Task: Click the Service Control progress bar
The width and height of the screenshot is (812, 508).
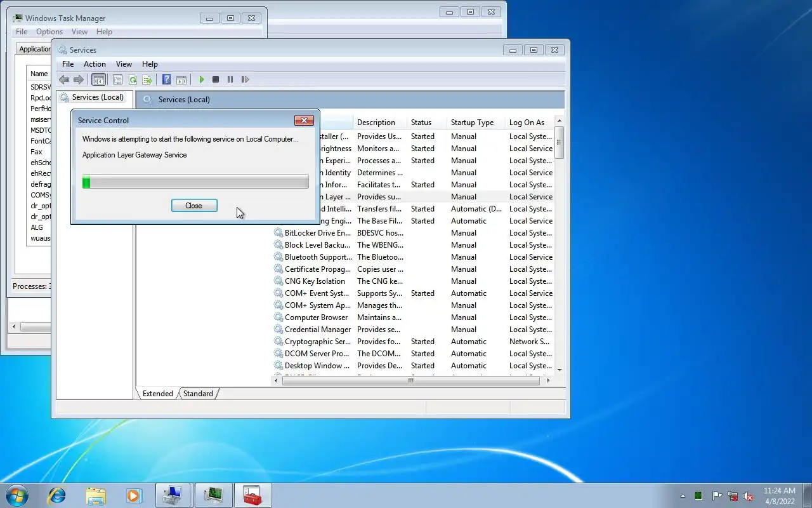Action: tap(195, 183)
